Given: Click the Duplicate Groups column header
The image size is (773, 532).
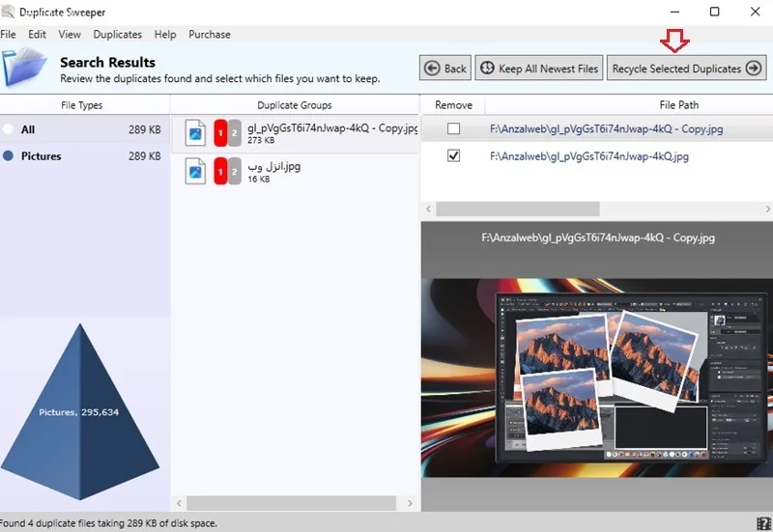Looking at the screenshot, I should tap(295, 105).
